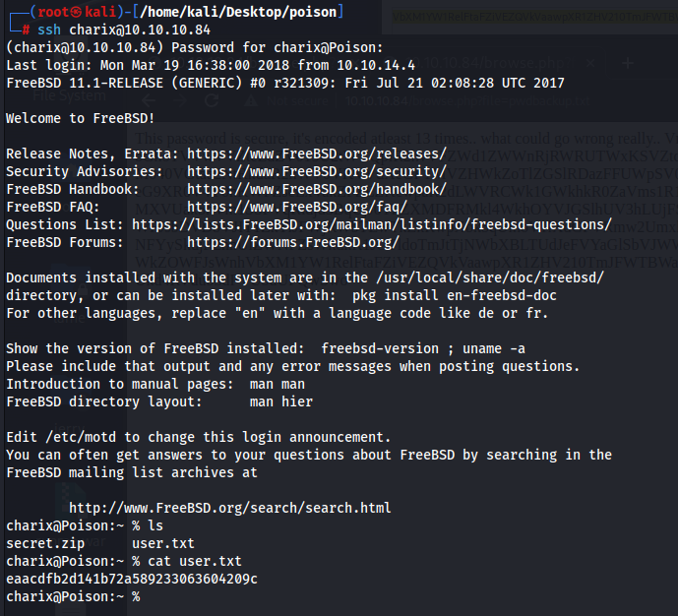Image resolution: width=678 pixels, height=616 pixels.
Task: Open the FreeBSD handbook URL
Action: pos(317,189)
